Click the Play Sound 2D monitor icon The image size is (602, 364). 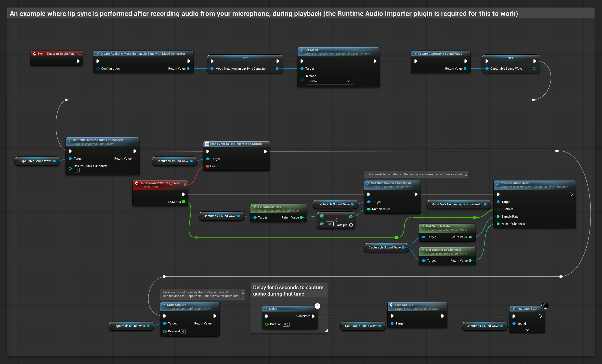point(545,305)
